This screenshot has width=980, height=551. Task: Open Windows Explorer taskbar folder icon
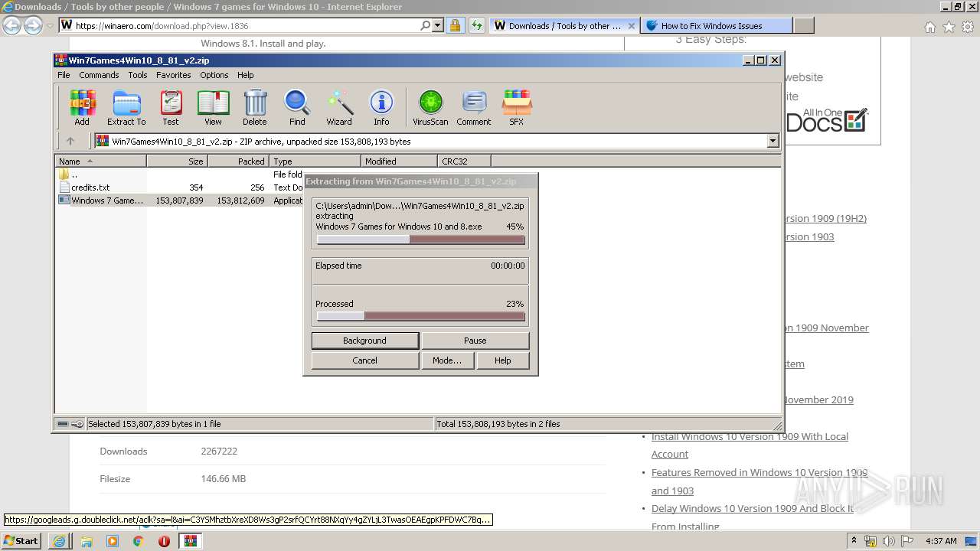pyautogui.click(x=87, y=541)
